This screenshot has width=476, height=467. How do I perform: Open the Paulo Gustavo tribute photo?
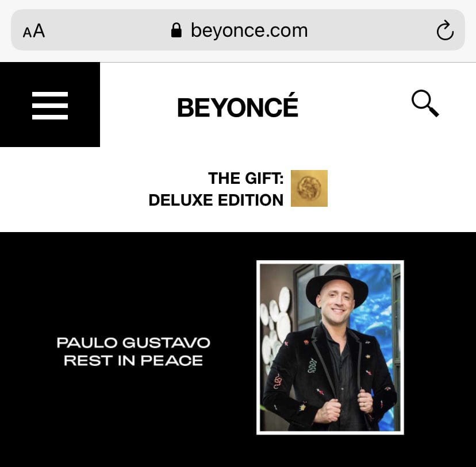click(x=330, y=347)
